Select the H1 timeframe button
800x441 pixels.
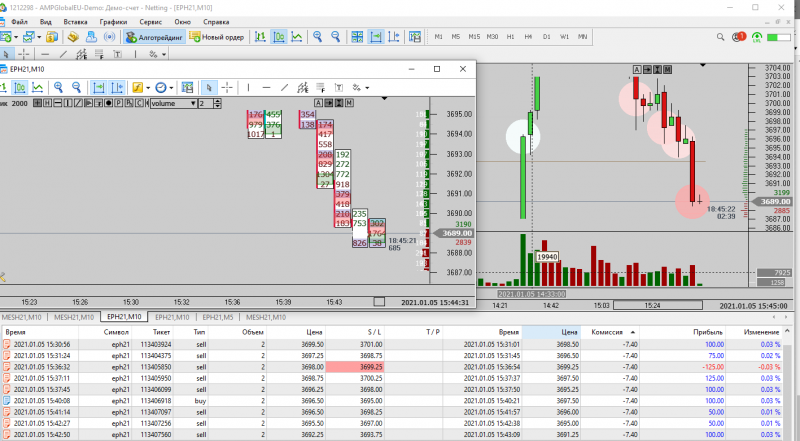pyautogui.click(x=510, y=37)
